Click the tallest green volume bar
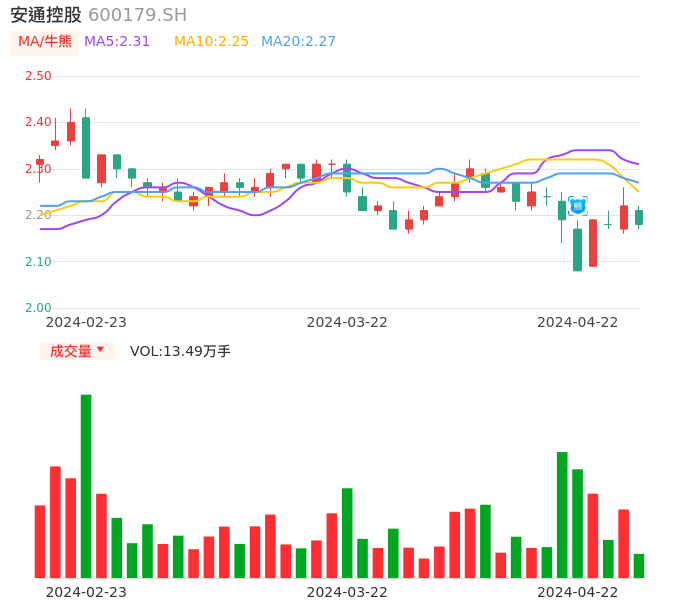The width and height of the screenshot is (686, 606). (x=86, y=485)
